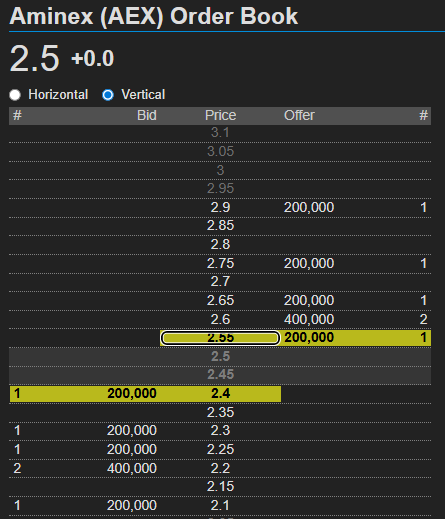Click the order count 2 at price 2.6

click(423, 320)
